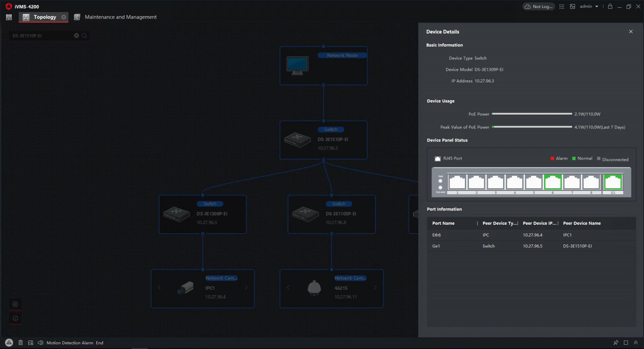Switch to Maintenance and Management tab
The width and height of the screenshot is (644, 349).
click(120, 17)
